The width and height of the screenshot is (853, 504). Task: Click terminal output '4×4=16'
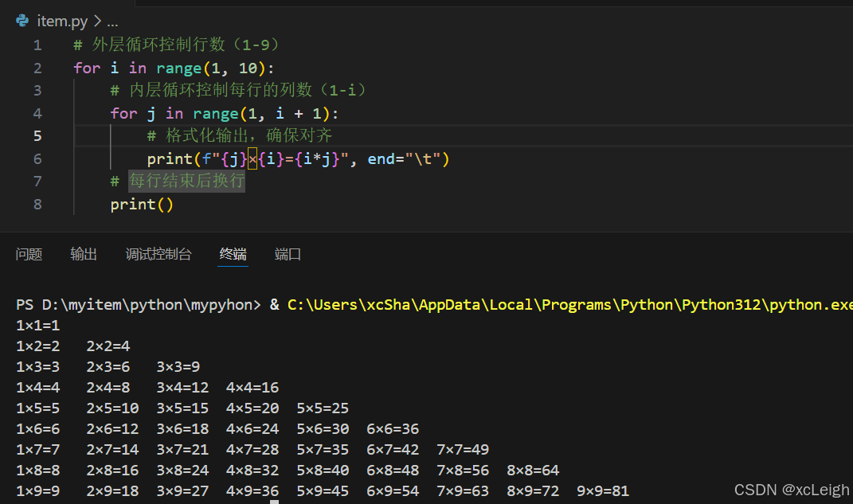coord(252,388)
